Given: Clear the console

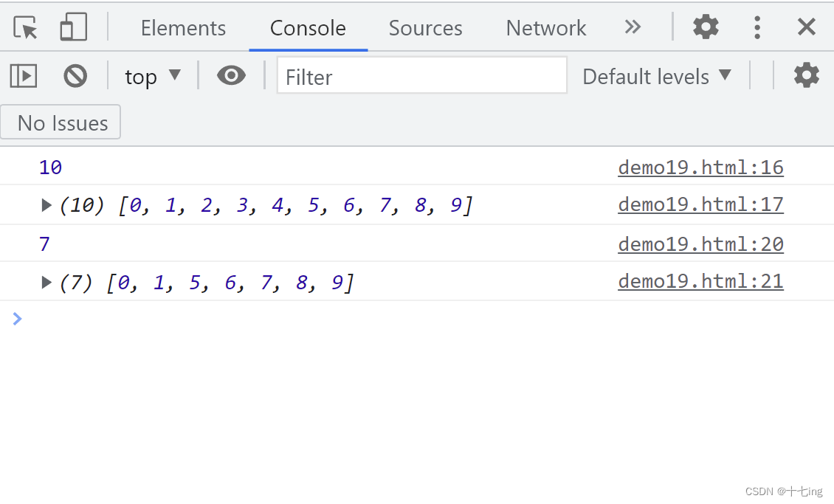Looking at the screenshot, I should 75,76.
